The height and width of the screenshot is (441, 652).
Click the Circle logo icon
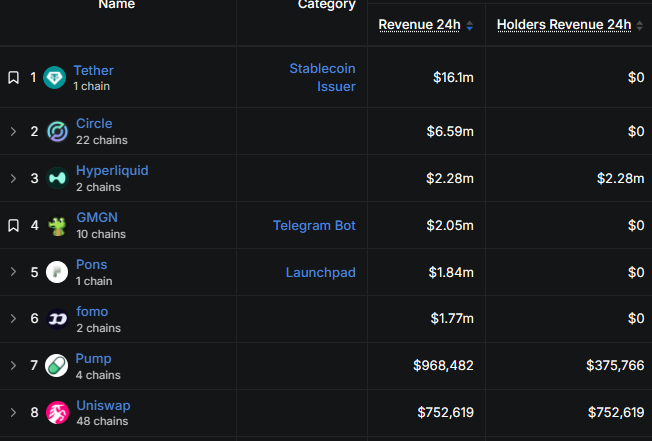(x=57, y=131)
